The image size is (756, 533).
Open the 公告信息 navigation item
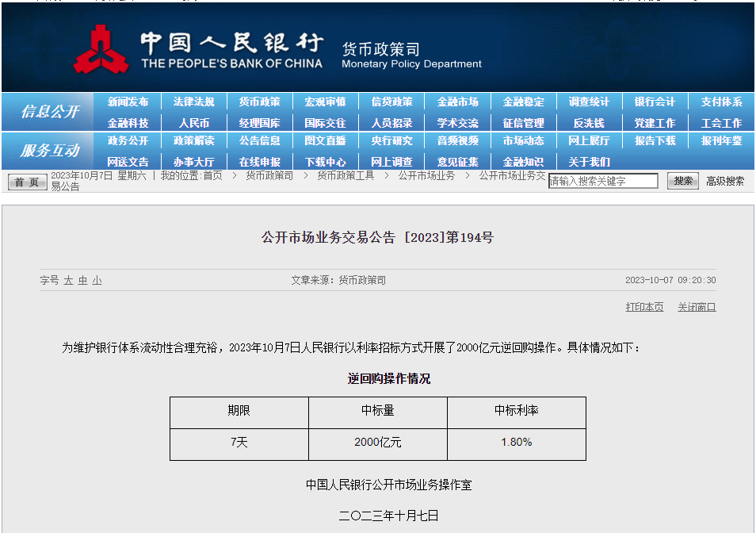tap(260, 141)
